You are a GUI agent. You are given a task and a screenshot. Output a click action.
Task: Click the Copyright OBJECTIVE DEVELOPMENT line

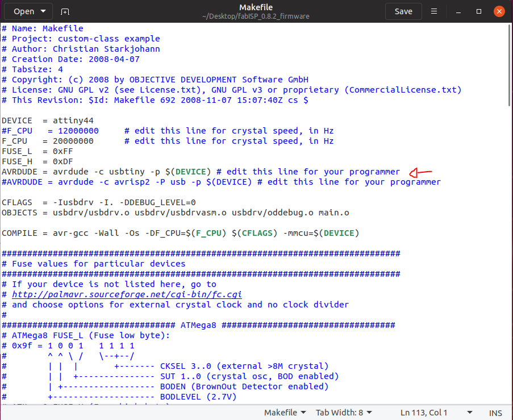(155, 80)
